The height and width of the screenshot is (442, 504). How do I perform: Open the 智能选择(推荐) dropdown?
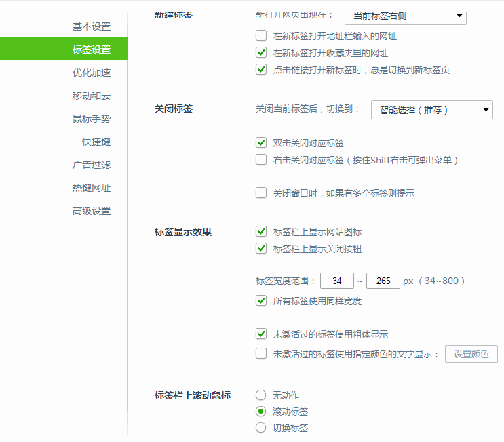pos(431,110)
